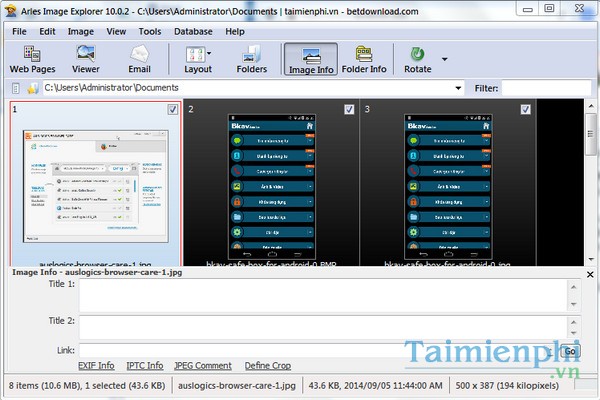Click status text '500 x 387 (194 kilopixels)'
600x400 pixels.
507,386
